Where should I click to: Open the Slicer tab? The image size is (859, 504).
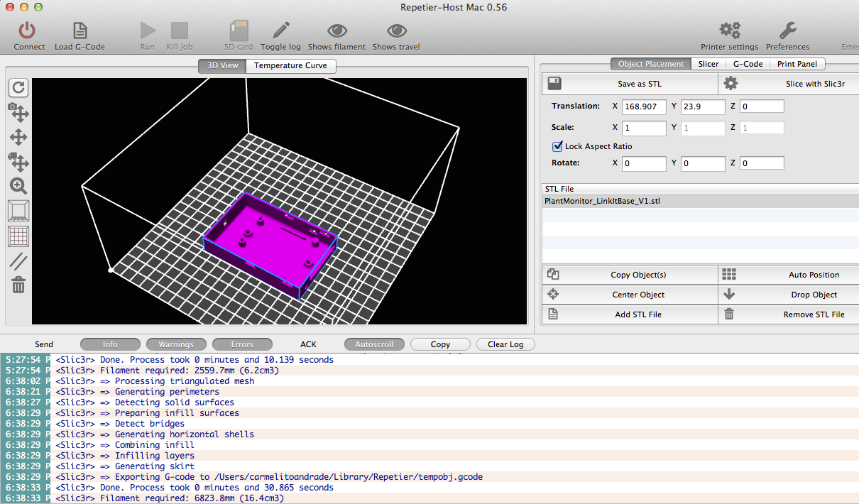coord(708,64)
